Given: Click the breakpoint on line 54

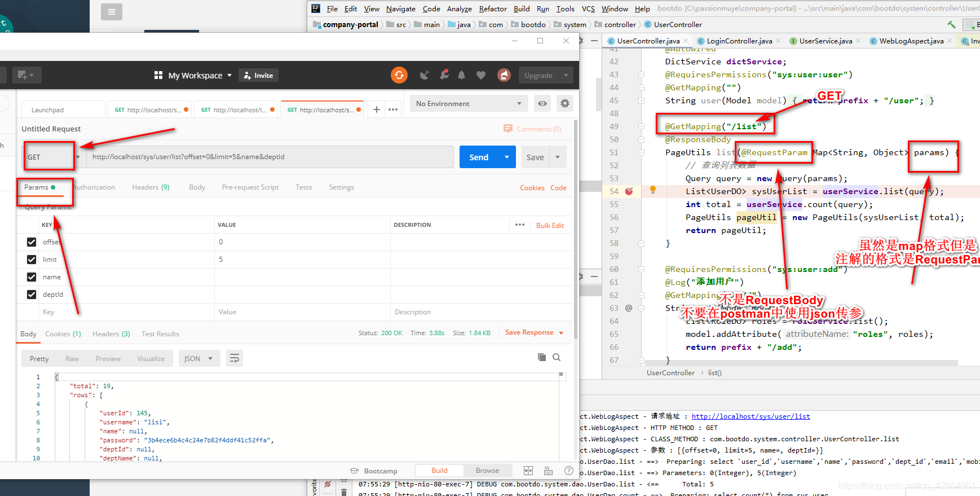Looking at the screenshot, I should click(x=629, y=191).
